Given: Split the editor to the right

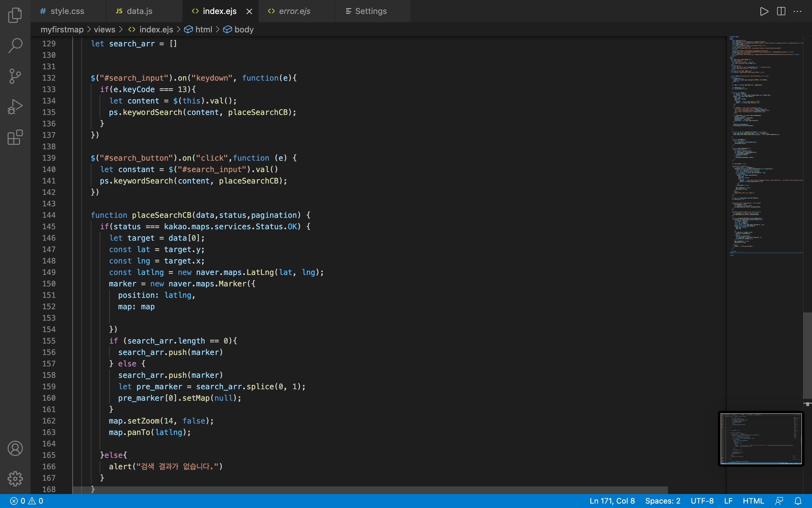Looking at the screenshot, I should 781,11.
